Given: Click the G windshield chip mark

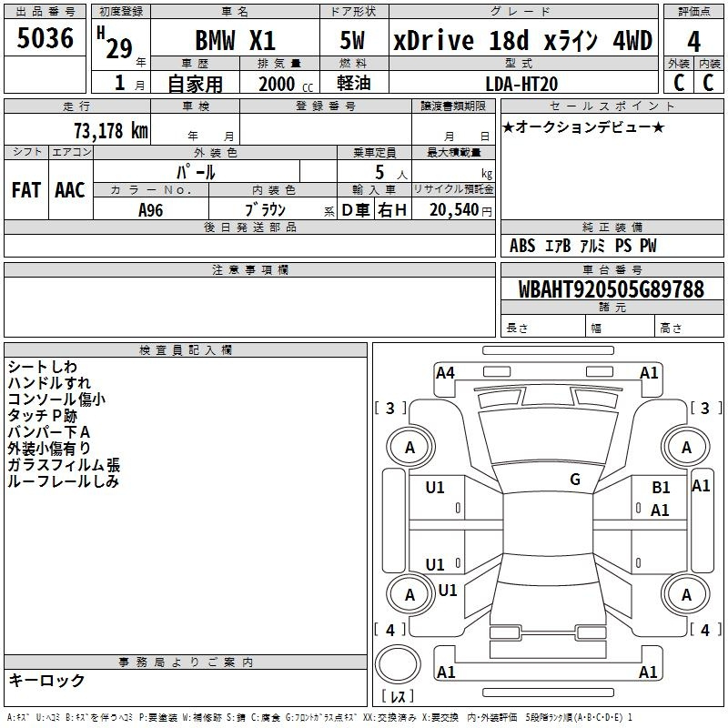Looking at the screenshot, I should pos(575,479).
